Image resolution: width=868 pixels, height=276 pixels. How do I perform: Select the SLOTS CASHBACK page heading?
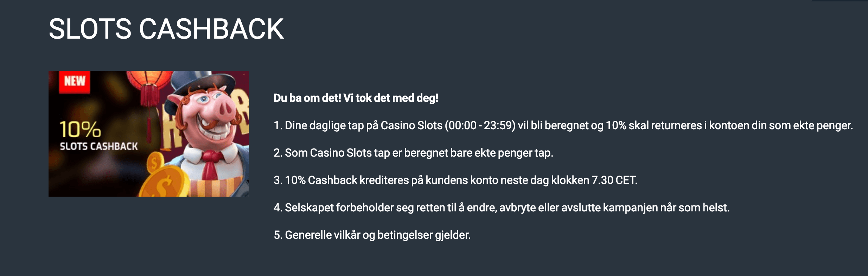tap(166, 29)
